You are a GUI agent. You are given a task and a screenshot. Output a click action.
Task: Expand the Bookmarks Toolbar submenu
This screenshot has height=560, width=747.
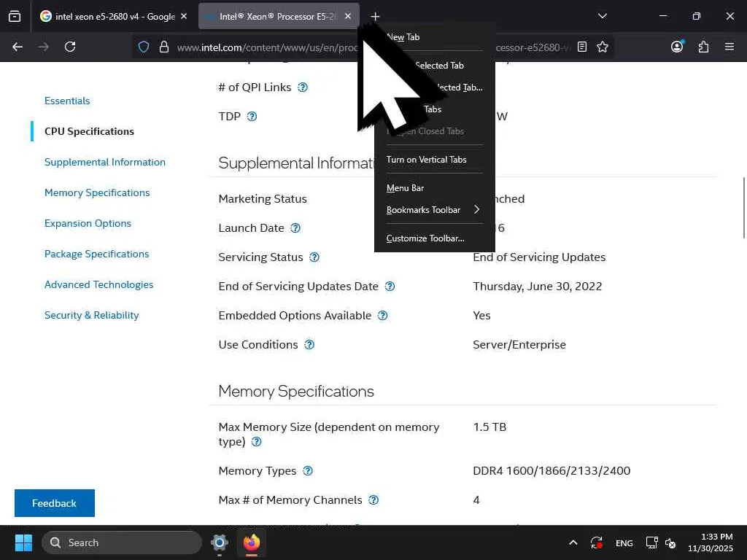[x=435, y=209]
